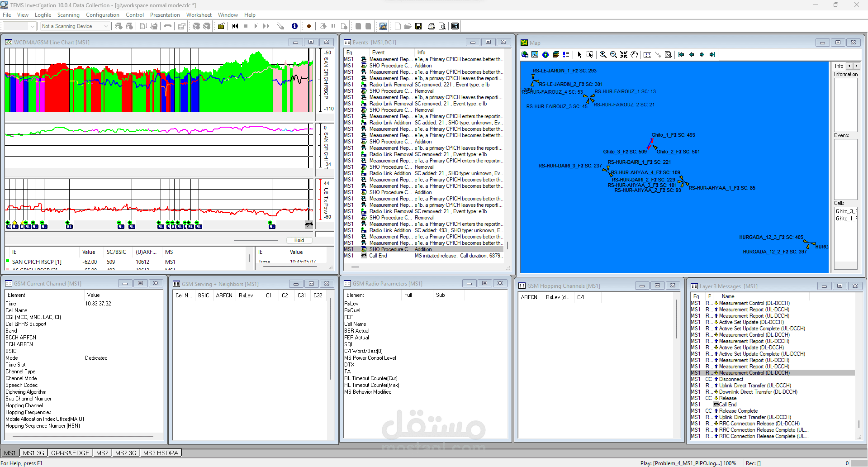Select the map pan hand tool
This screenshot has height=467, width=868.
[x=634, y=55]
